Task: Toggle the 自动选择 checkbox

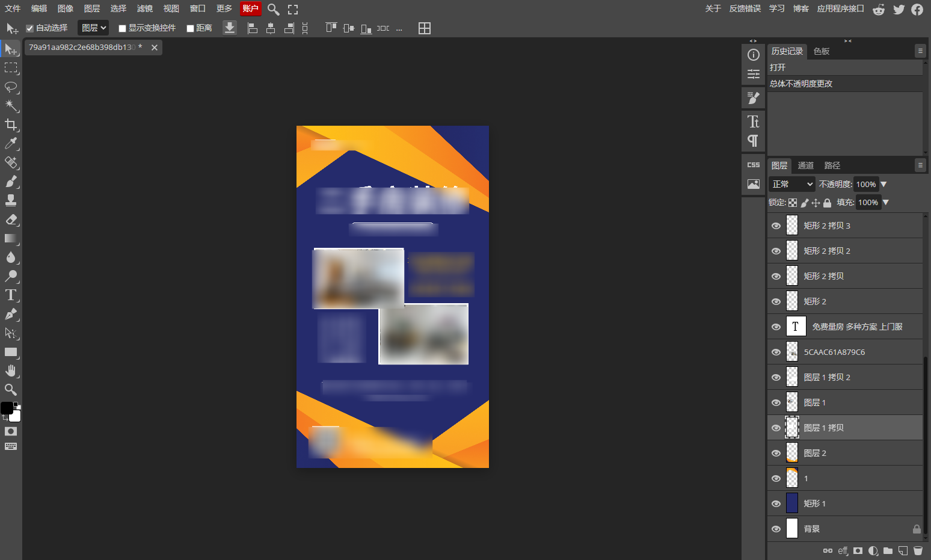Action: (x=30, y=28)
